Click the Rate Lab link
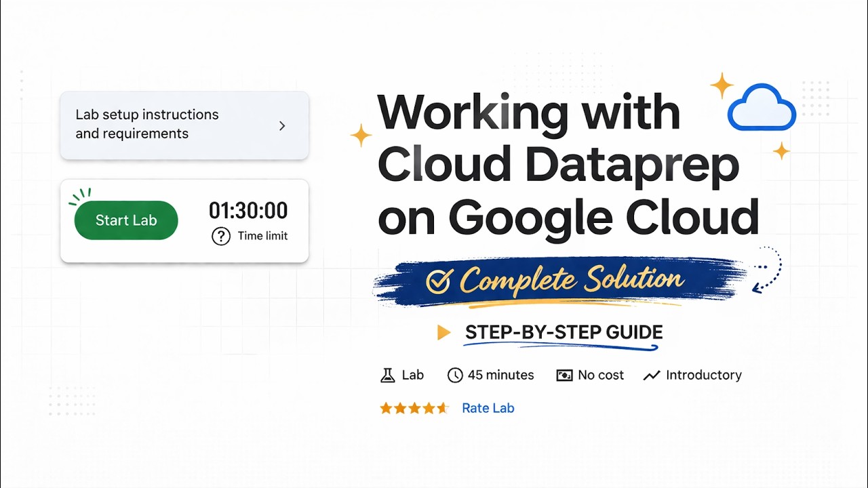This screenshot has width=868, height=488. pyautogui.click(x=488, y=408)
